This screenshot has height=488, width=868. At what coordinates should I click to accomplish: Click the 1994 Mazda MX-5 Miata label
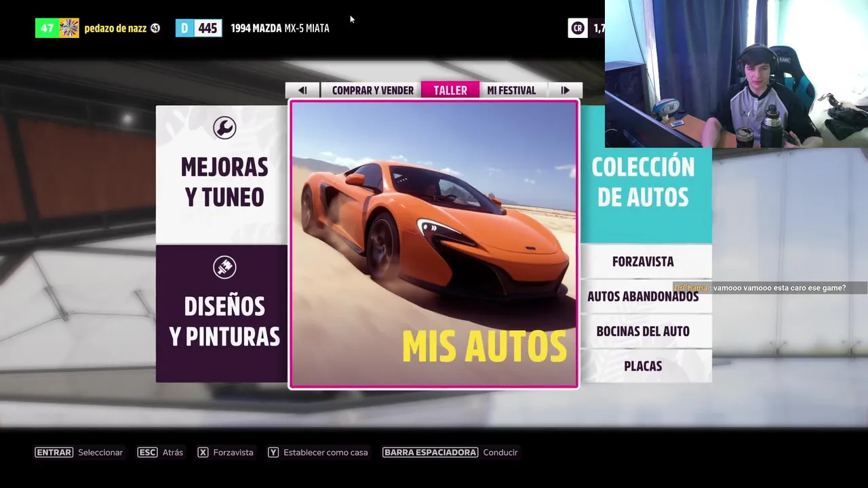click(x=280, y=28)
